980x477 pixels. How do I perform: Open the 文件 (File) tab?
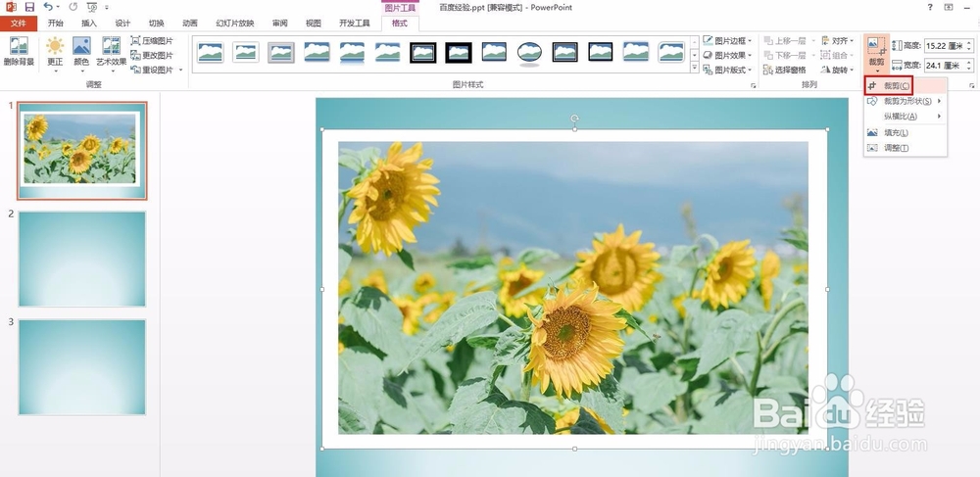click(x=19, y=24)
